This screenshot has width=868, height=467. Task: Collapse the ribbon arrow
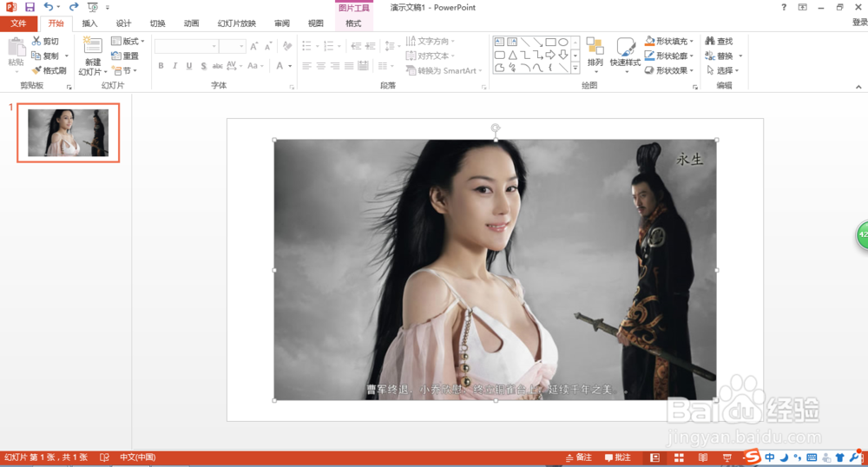click(858, 87)
